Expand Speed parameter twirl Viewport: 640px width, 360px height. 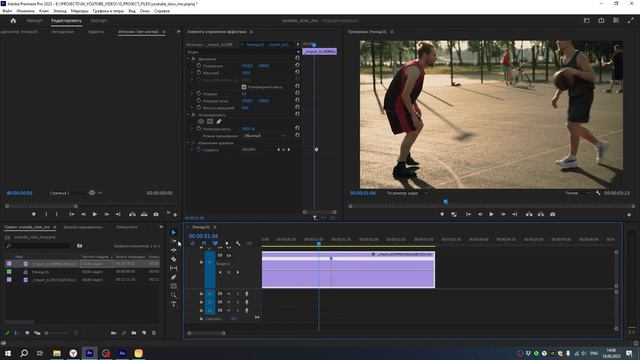point(192,150)
